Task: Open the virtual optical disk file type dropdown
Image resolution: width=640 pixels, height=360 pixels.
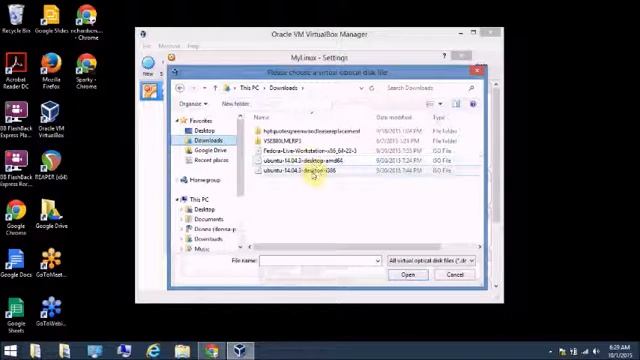Action: tap(431, 260)
